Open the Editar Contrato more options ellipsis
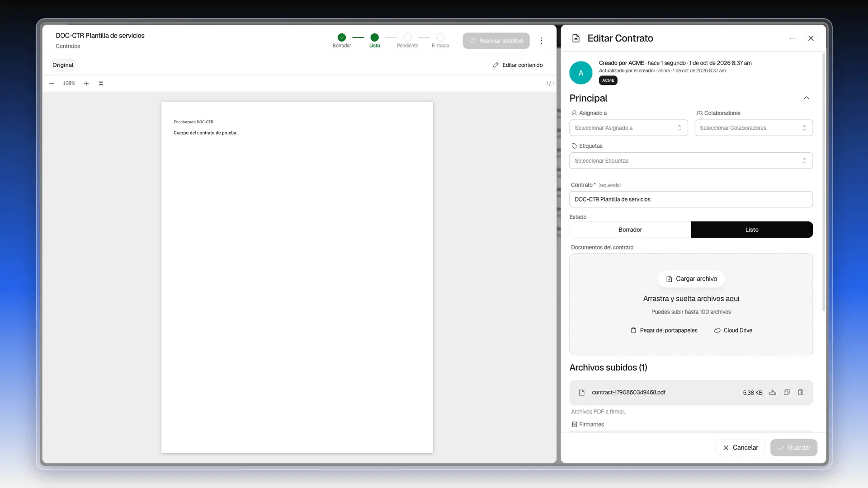The height and width of the screenshot is (488, 868). (x=793, y=38)
